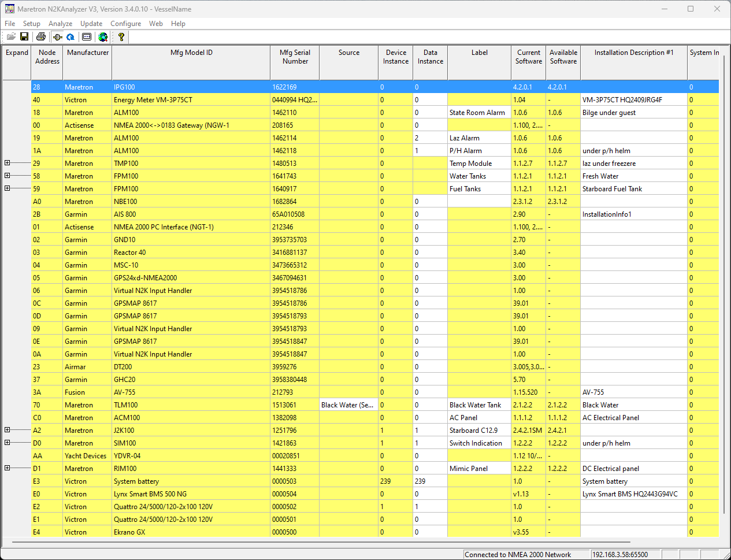The width and height of the screenshot is (731, 560).
Task: Select the Energy Meter VM-3P75CT cell
Action: click(x=191, y=100)
